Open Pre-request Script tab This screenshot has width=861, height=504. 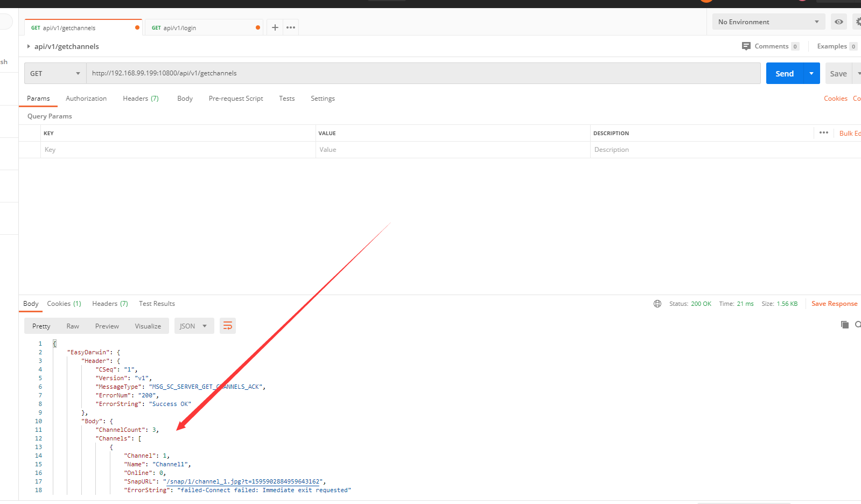(236, 99)
